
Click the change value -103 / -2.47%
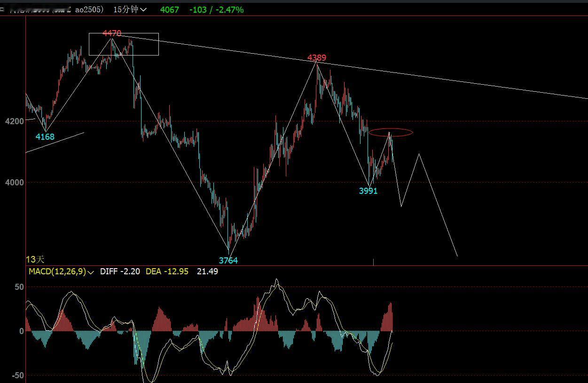point(217,9)
